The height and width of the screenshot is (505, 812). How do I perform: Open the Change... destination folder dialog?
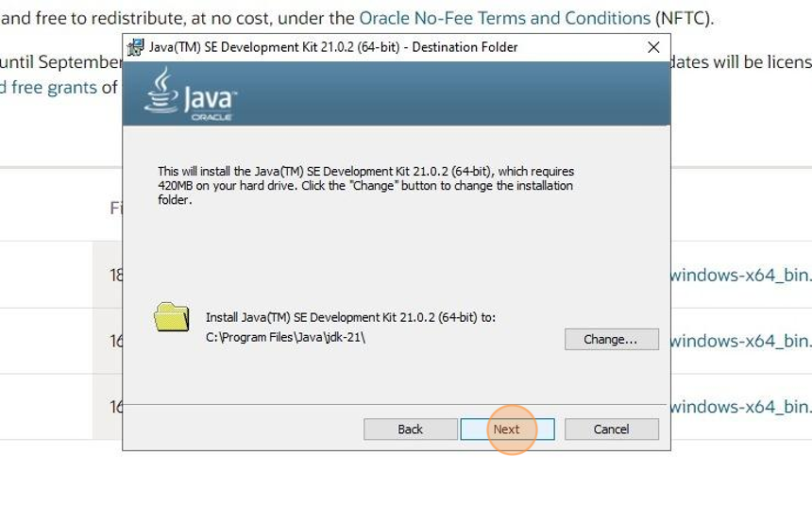pyautogui.click(x=612, y=339)
